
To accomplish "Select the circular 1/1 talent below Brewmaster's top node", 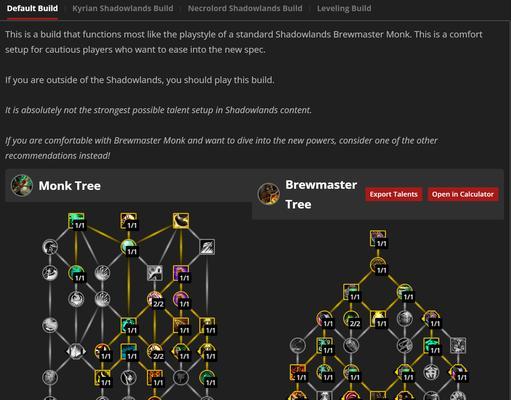I will coord(378,265).
